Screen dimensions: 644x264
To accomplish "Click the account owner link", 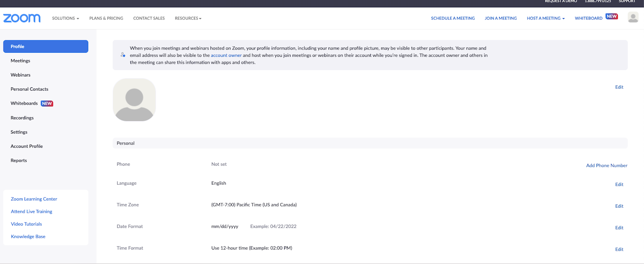I will 226,55.
